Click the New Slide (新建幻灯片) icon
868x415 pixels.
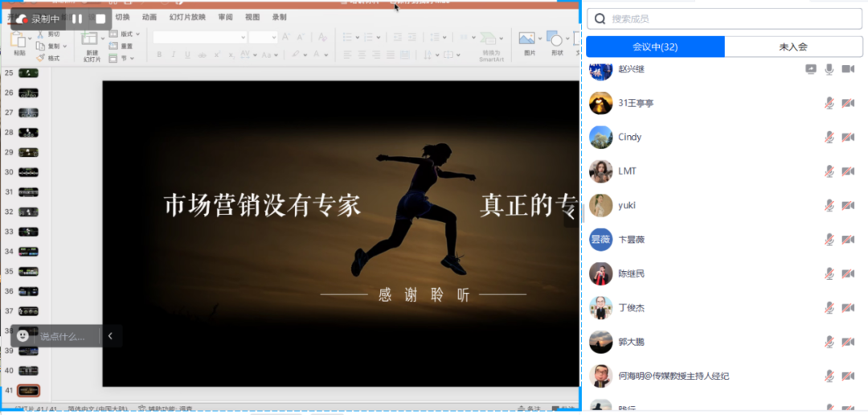(x=92, y=42)
